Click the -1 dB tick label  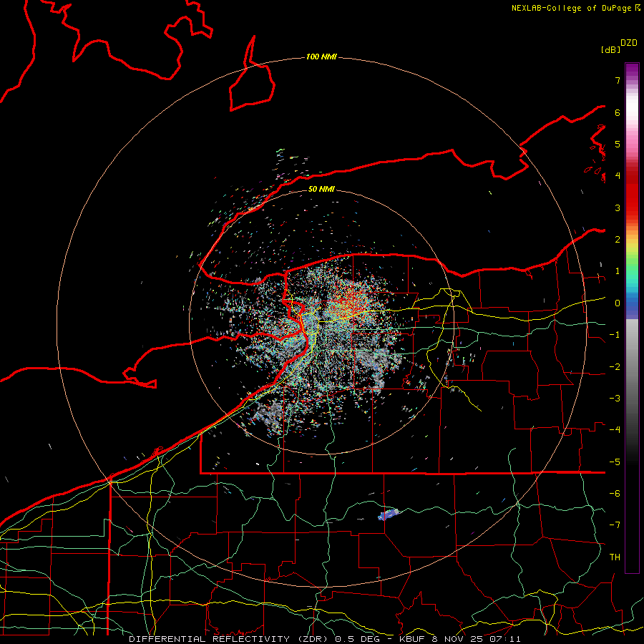615,334
